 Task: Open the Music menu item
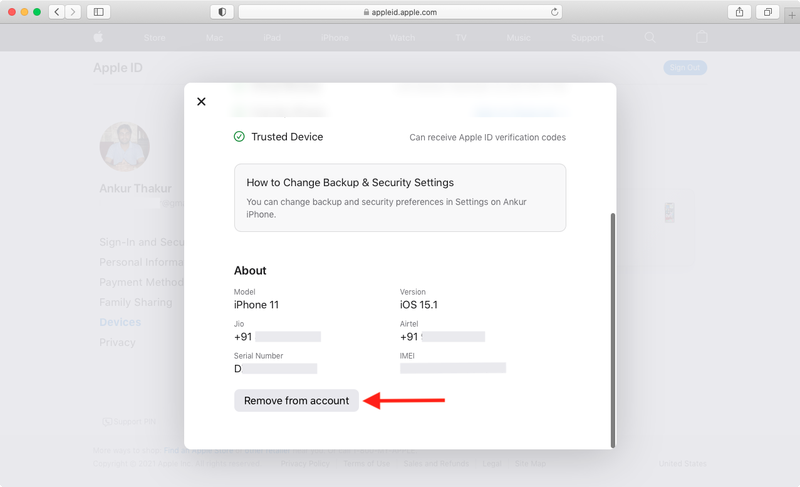pyautogui.click(x=518, y=38)
